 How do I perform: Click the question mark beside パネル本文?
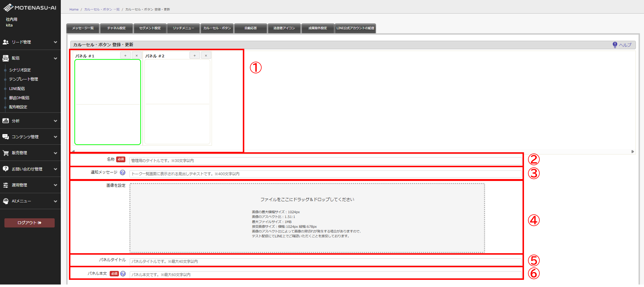(x=123, y=274)
